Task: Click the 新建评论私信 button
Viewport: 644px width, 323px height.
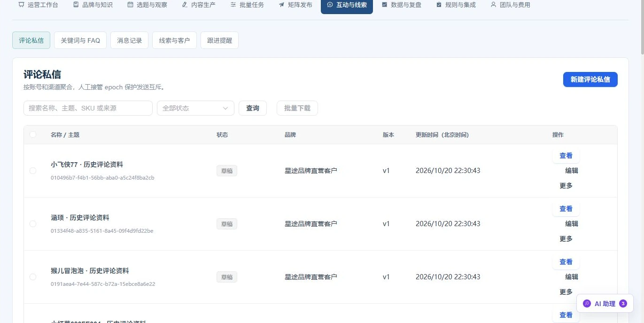Action: point(590,79)
